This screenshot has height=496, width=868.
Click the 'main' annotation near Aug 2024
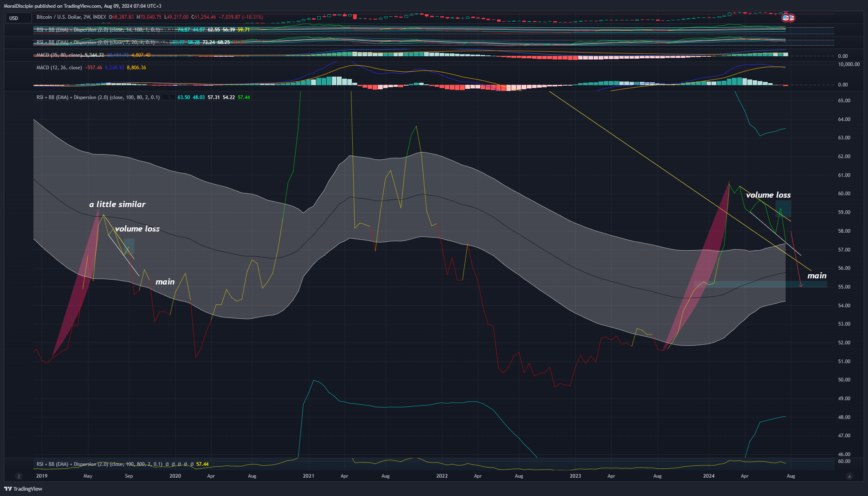click(x=817, y=276)
